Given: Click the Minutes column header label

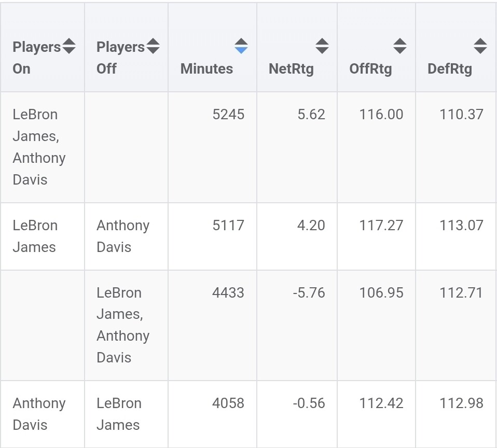Looking at the screenshot, I should (x=206, y=68).
